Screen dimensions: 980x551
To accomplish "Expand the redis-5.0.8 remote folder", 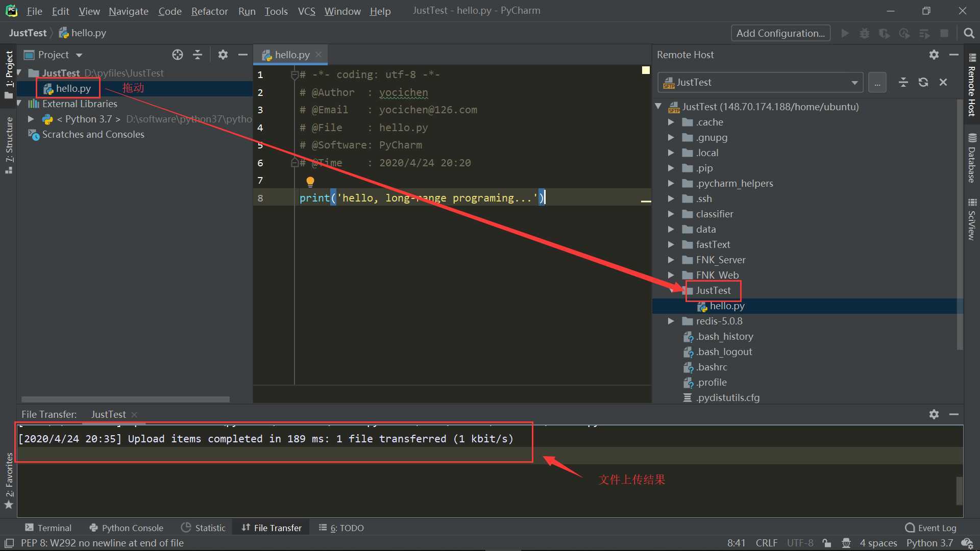I will coord(671,321).
